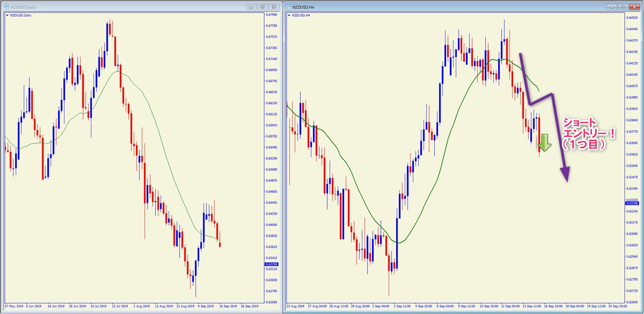Click the 0.64295 price label on the H4 axis
644x314 pixels.
(x=632, y=52)
